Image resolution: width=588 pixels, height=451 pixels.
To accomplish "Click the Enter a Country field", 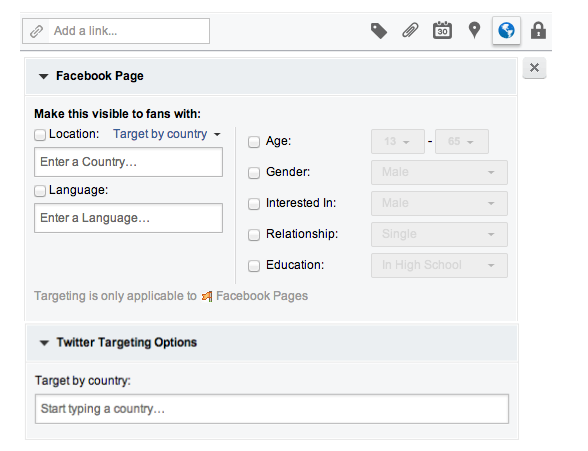I will coord(128,162).
